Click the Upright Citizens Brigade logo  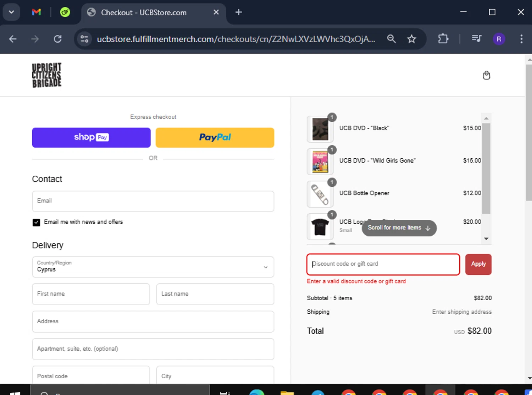46,75
